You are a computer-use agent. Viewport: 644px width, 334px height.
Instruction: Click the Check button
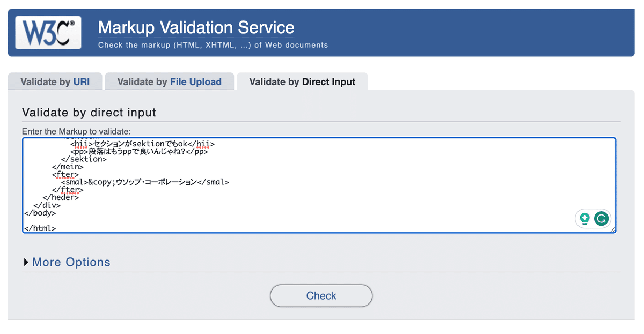(x=321, y=295)
